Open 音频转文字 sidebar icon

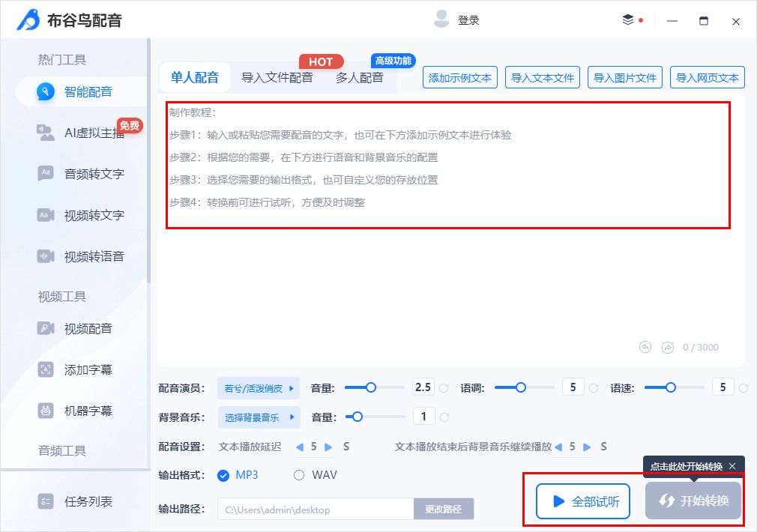point(46,173)
